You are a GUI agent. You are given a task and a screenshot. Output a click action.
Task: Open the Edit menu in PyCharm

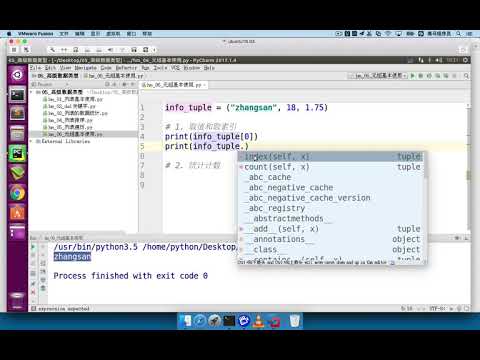[51, 68]
